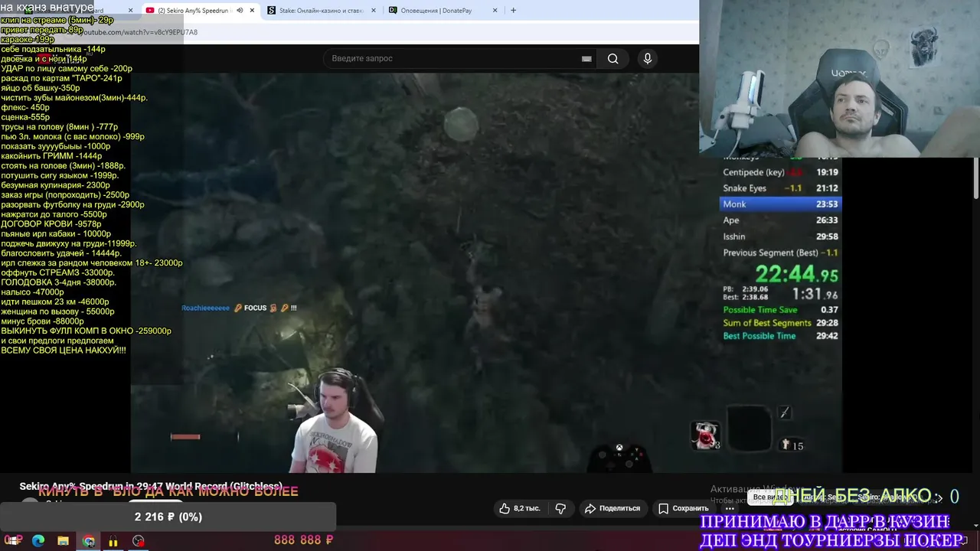This screenshot has width=980, height=551.
Task: Open the yellow app taskbar icon
Action: tap(113, 541)
